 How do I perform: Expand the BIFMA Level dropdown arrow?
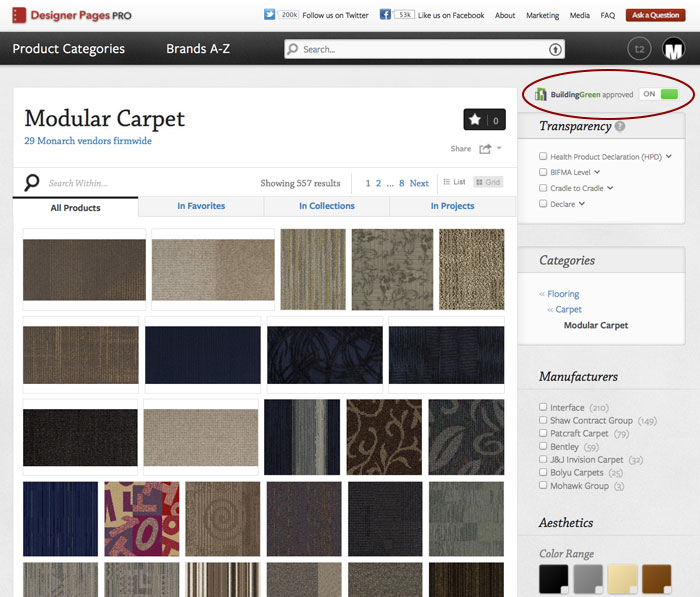pos(597,172)
